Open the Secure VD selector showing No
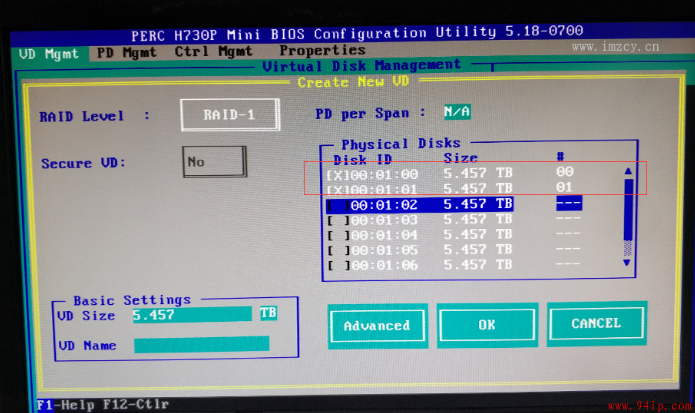This screenshot has height=413, width=695. (214, 162)
